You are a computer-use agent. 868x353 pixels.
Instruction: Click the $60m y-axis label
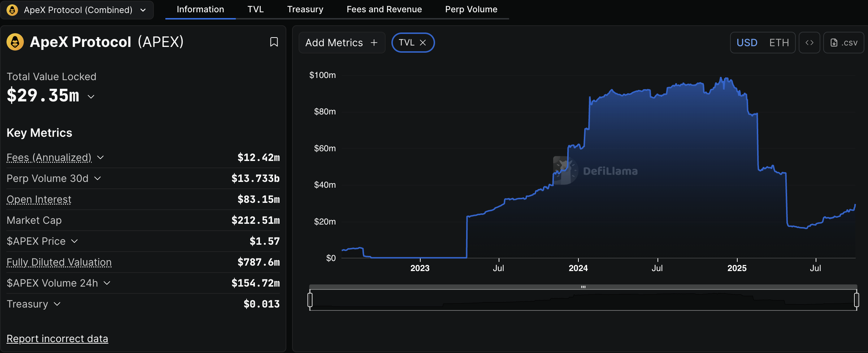[325, 148]
